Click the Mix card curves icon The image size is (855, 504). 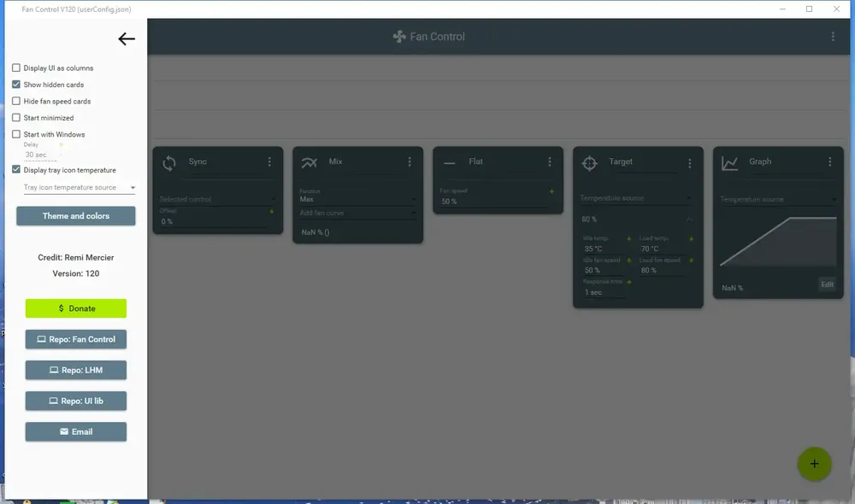(310, 162)
